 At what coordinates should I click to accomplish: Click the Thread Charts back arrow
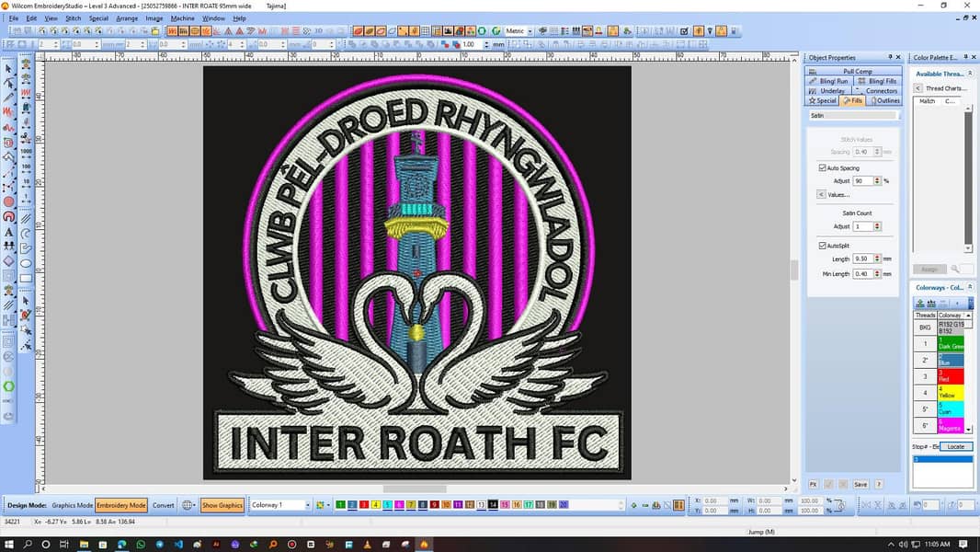pyautogui.click(x=917, y=88)
